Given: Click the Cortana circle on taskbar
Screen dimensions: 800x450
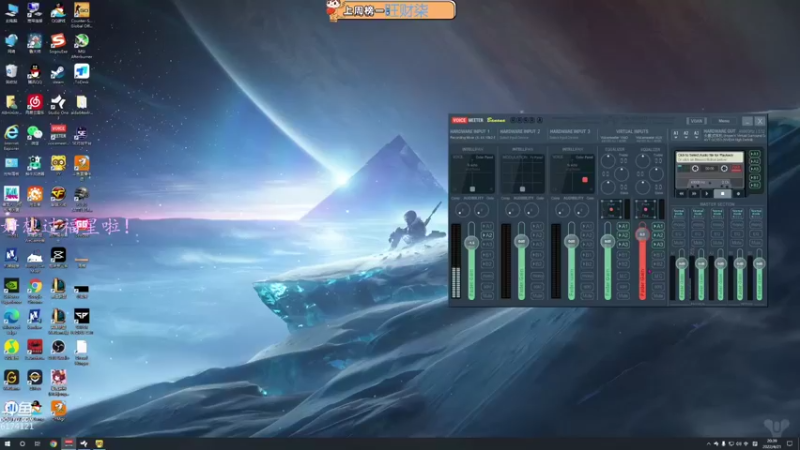Looking at the screenshot, I should pyautogui.click(x=22, y=444).
